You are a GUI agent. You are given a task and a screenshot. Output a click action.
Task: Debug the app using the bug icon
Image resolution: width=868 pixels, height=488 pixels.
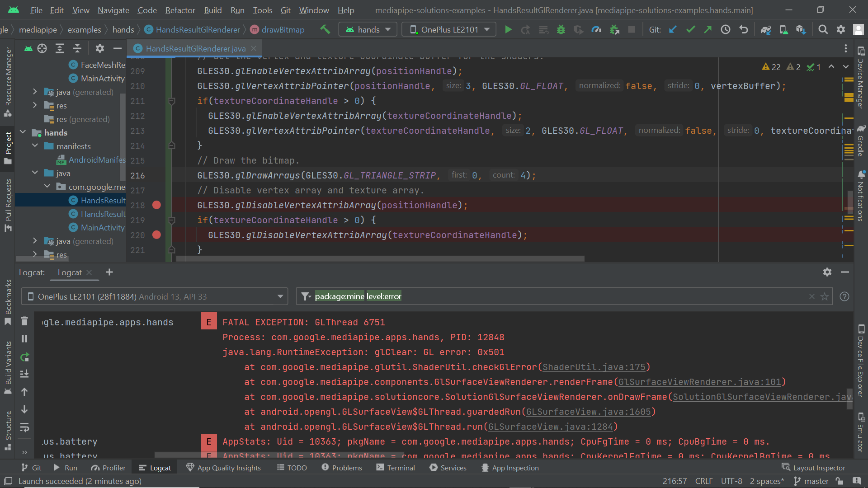(561, 29)
